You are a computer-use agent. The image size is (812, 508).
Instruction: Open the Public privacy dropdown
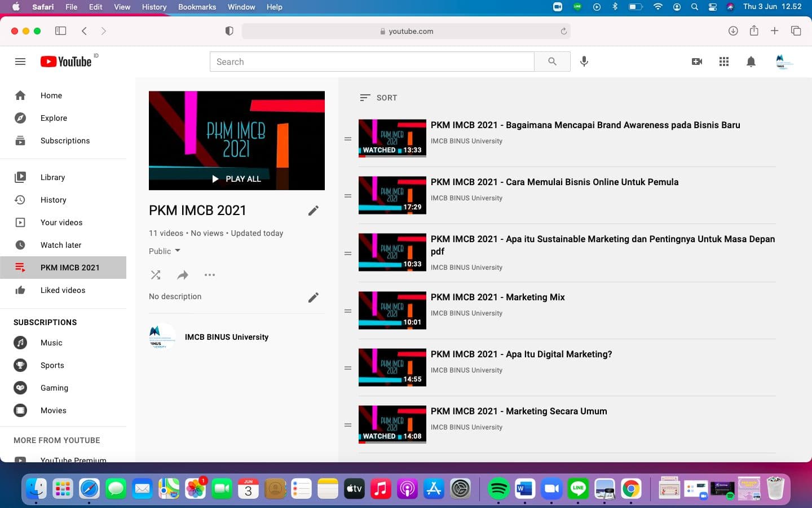pos(165,251)
